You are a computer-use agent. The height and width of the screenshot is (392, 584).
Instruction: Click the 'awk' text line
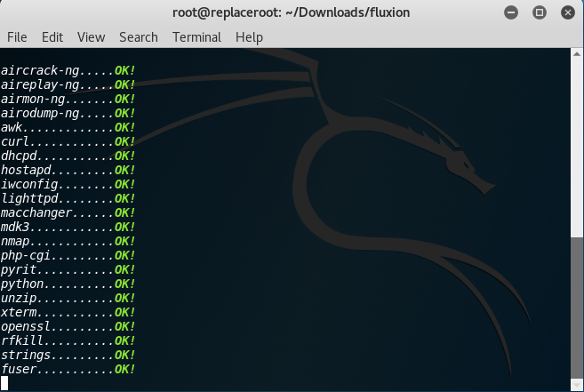click(x=68, y=127)
